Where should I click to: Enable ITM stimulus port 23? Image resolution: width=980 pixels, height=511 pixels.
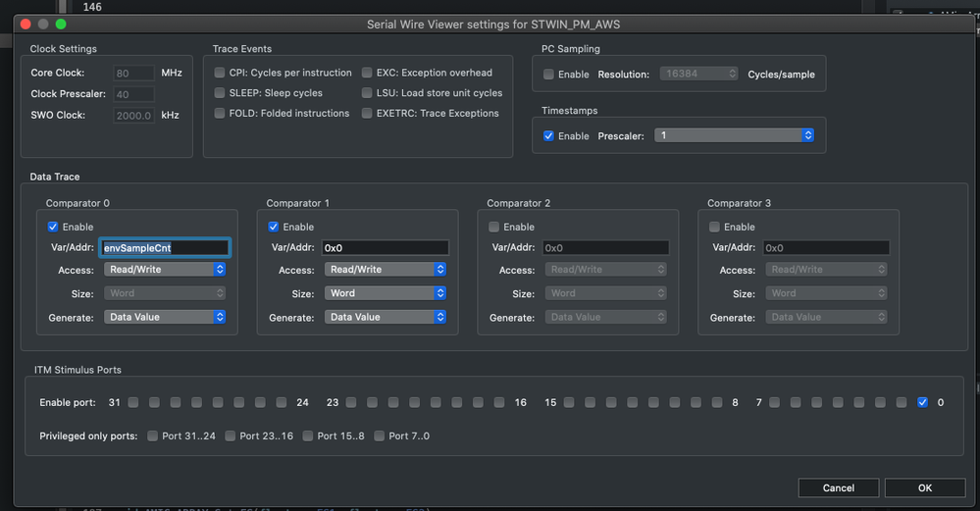click(351, 402)
